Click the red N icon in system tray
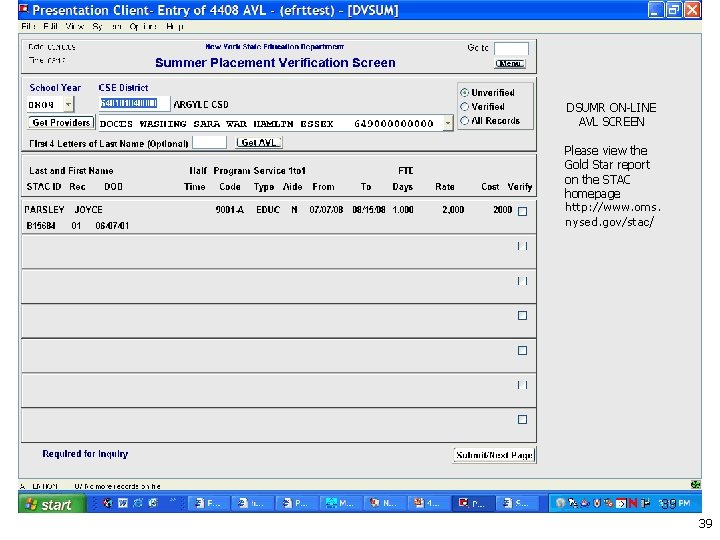This screenshot has width=720, height=540. point(633,503)
